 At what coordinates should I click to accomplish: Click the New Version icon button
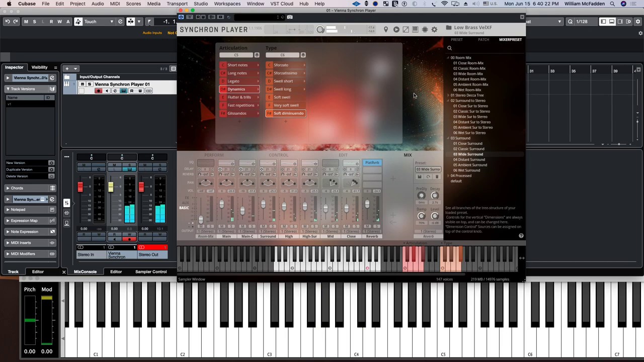point(51,163)
